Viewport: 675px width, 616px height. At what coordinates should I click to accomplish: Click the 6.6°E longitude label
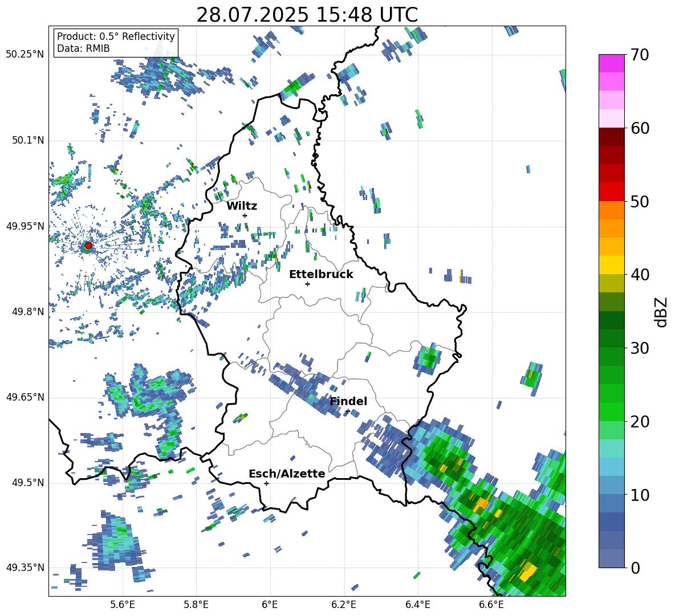pos(491,605)
